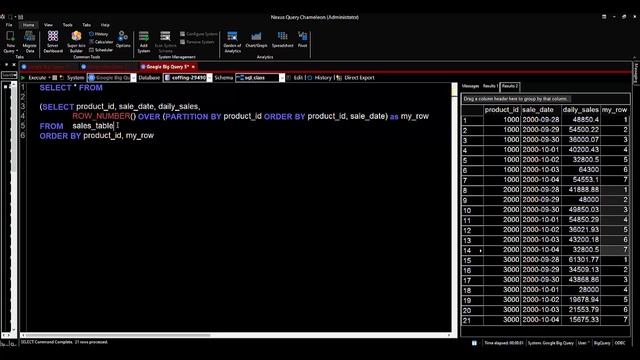Click the Execute button
The height and width of the screenshot is (360, 640).
pos(37,78)
